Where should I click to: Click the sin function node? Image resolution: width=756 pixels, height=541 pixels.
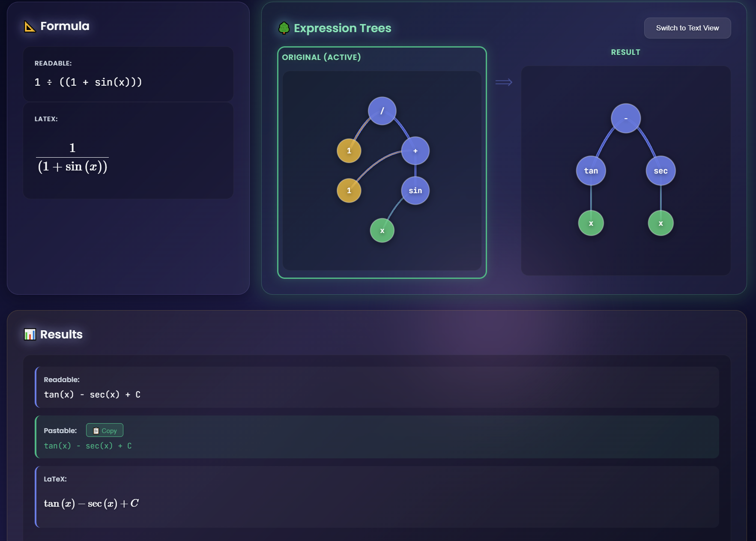(x=415, y=191)
